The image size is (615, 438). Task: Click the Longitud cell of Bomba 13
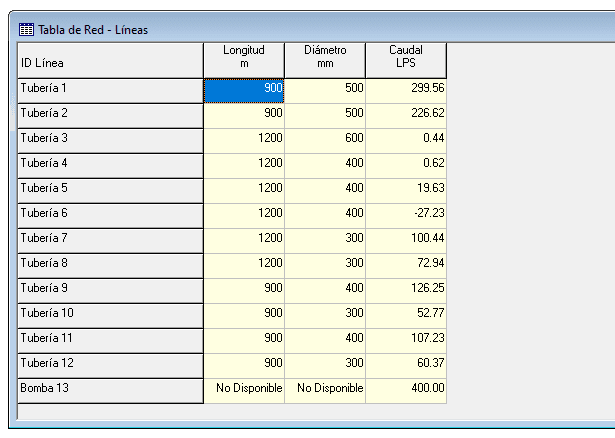(x=244, y=388)
